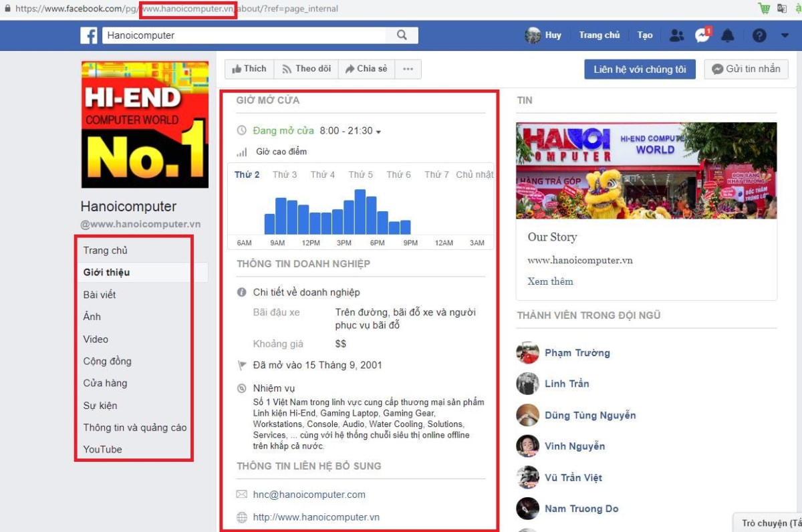Click Phạm Trường's avatar picture

coord(527,353)
